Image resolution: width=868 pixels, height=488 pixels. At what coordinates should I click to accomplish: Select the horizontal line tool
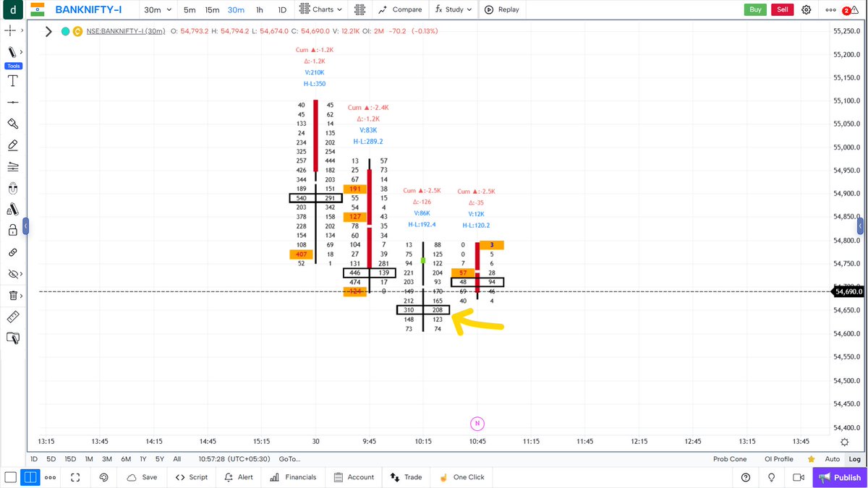click(x=12, y=102)
